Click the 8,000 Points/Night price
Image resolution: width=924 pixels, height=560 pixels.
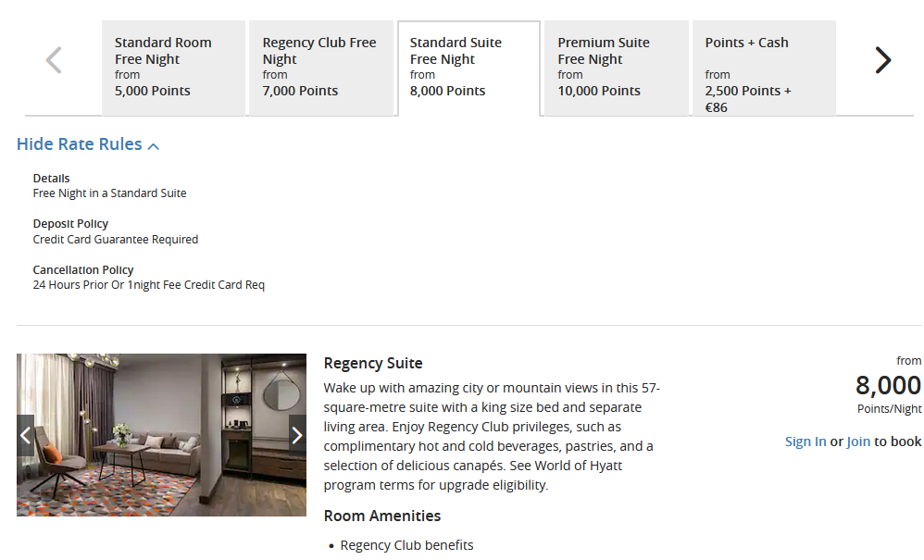tap(887, 386)
